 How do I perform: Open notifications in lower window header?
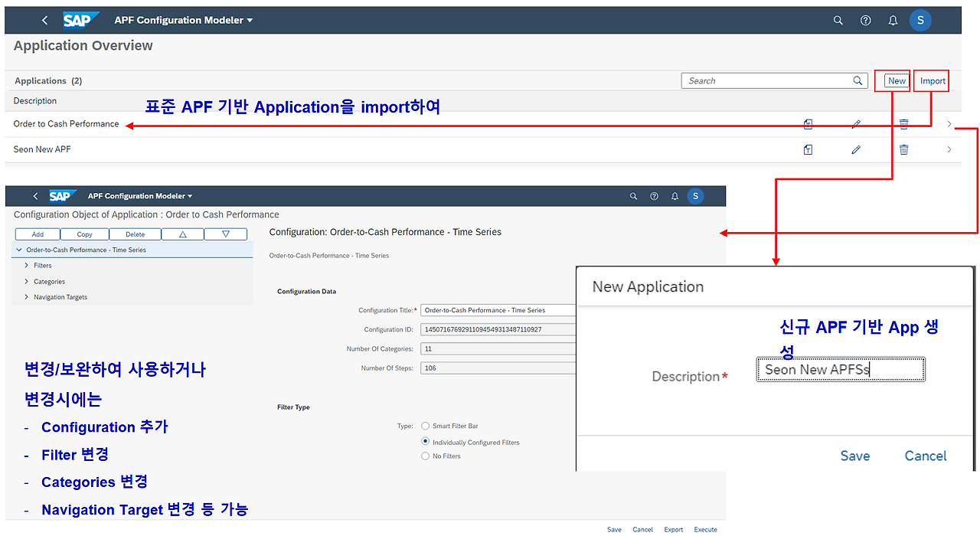[675, 196]
